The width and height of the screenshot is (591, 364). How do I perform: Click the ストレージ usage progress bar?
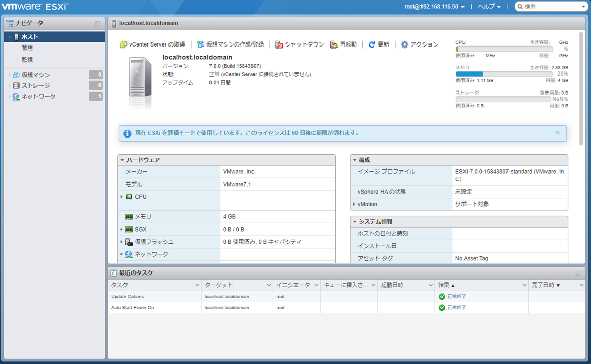point(503,99)
